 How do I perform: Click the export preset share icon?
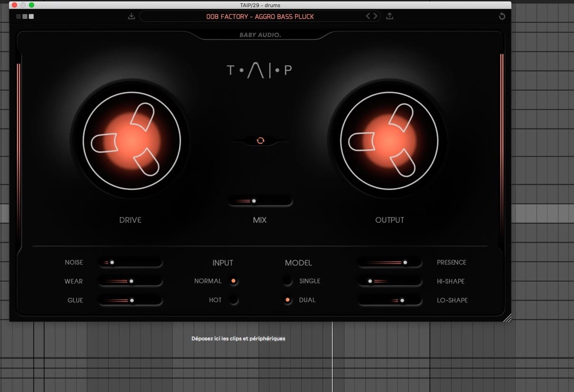(x=390, y=16)
